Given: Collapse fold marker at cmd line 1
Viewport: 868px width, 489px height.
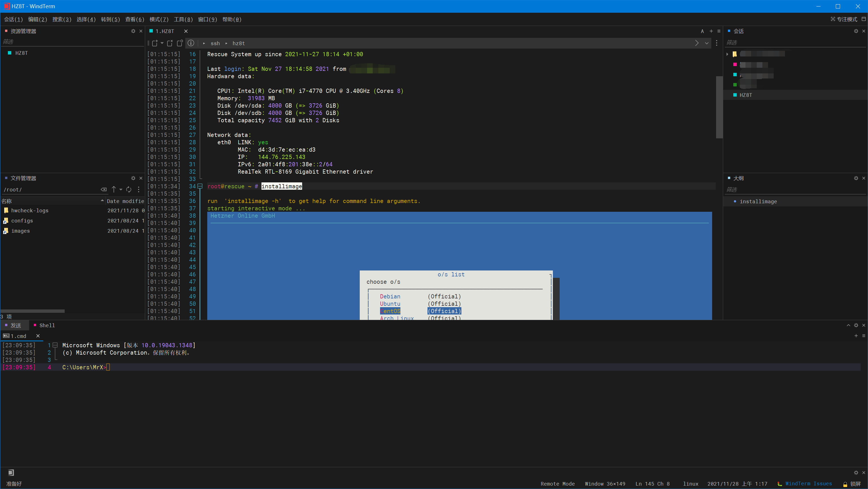Looking at the screenshot, I should [55, 345].
